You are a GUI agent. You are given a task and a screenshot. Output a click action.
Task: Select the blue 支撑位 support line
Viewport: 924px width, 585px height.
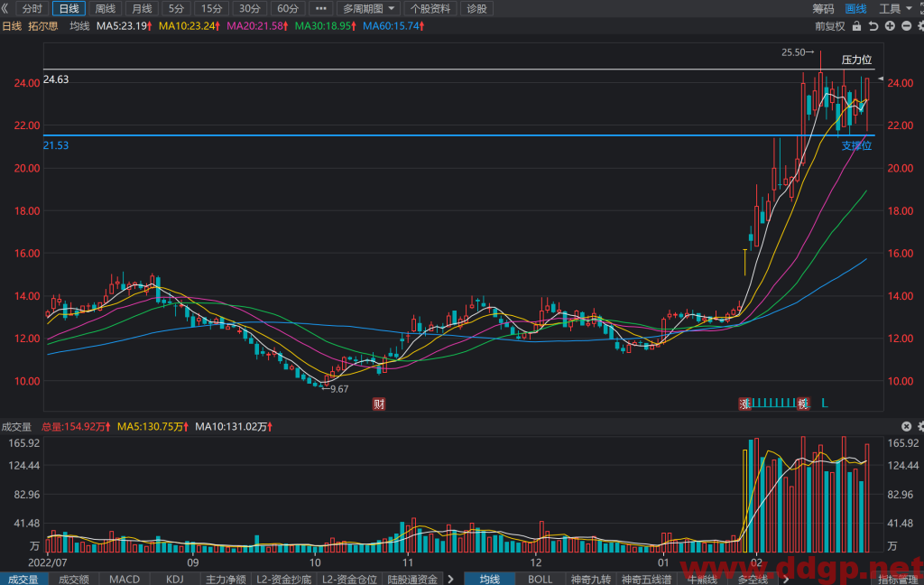pyautogui.click(x=459, y=135)
